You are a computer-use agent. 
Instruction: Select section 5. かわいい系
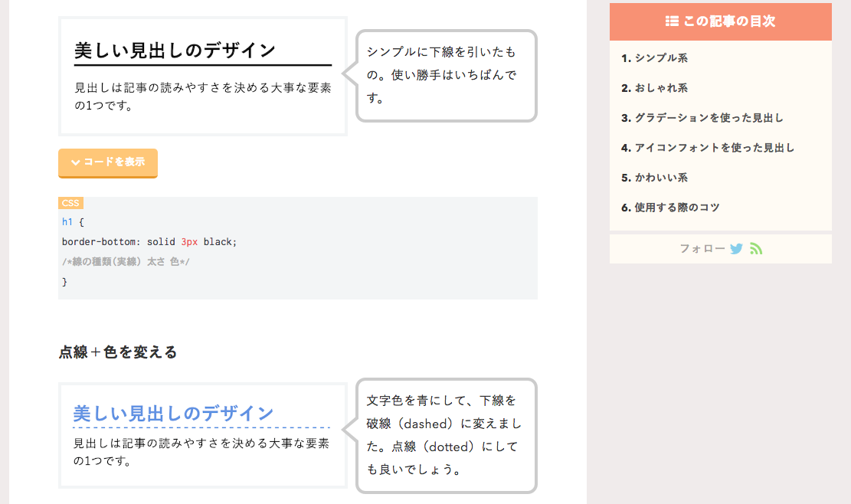point(655,178)
